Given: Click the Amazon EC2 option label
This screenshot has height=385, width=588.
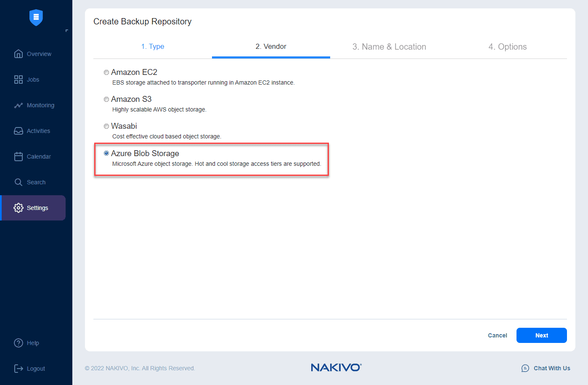Looking at the screenshot, I should [134, 72].
